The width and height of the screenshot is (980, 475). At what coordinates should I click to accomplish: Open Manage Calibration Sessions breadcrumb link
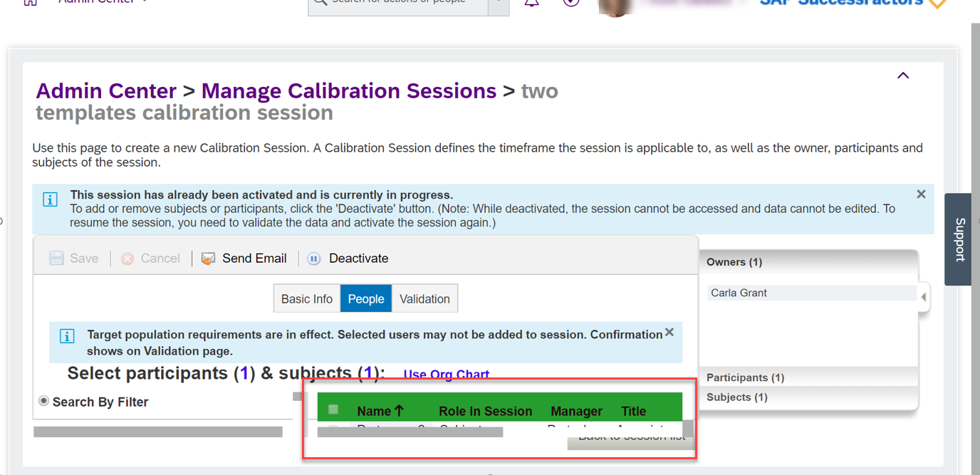tap(348, 91)
